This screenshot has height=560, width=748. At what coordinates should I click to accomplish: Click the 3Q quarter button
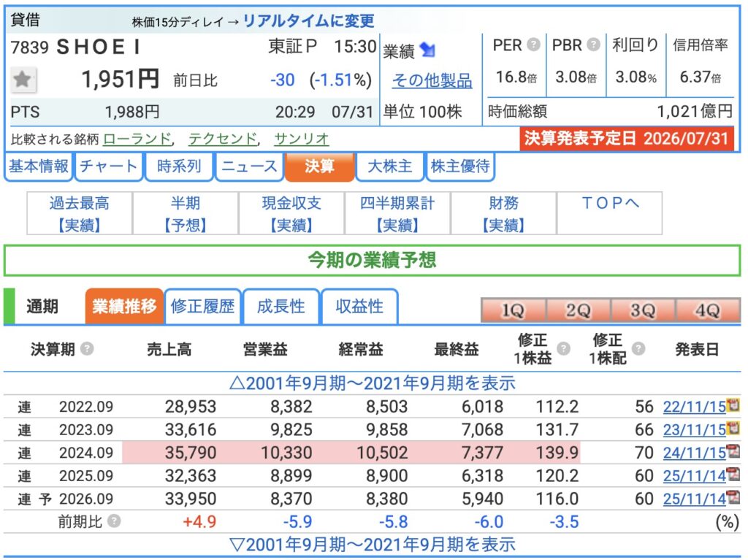(x=643, y=310)
